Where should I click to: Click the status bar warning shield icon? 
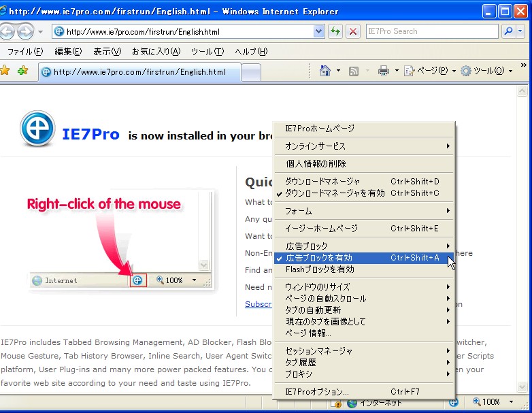337,404
